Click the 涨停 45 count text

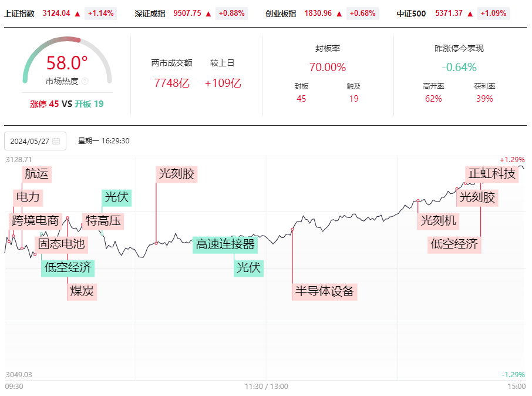point(45,104)
